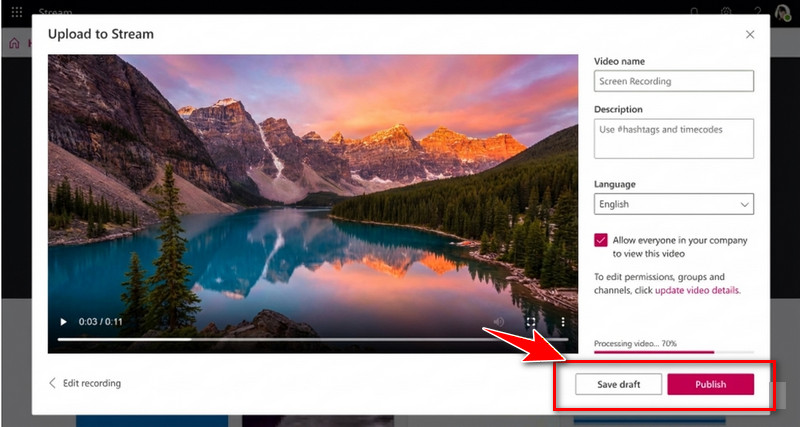Go to Stream home icon

tap(14, 43)
